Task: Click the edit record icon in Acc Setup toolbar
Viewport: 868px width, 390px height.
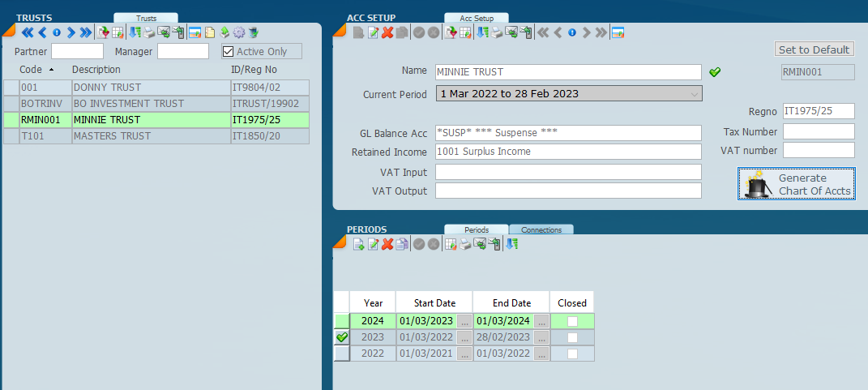Action: coord(373,32)
